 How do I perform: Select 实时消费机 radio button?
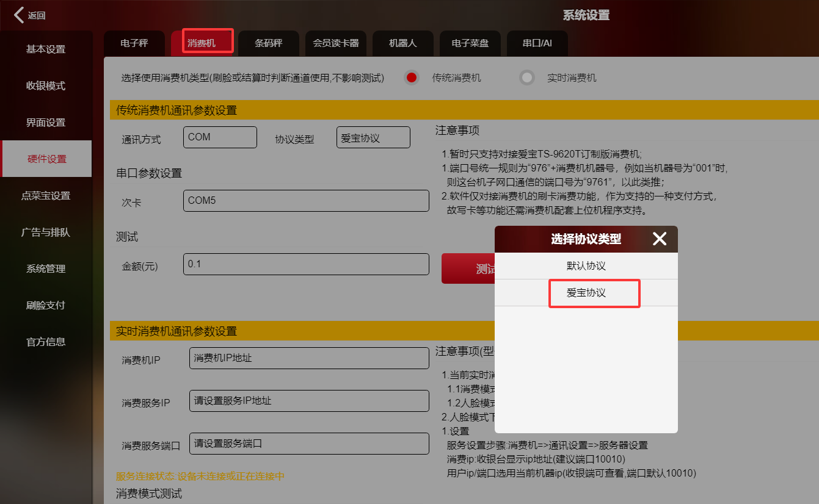tap(526, 77)
